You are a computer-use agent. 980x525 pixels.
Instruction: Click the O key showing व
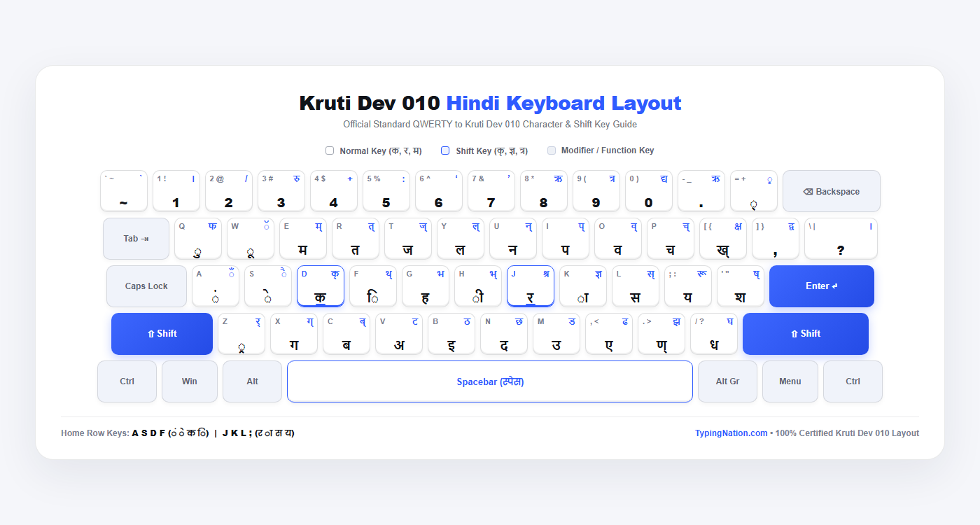617,239
